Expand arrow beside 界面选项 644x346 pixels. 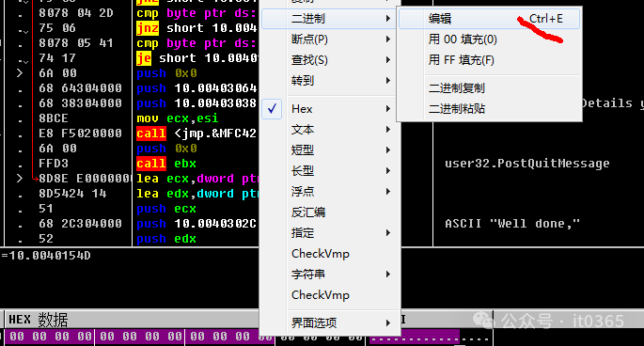pos(388,323)
